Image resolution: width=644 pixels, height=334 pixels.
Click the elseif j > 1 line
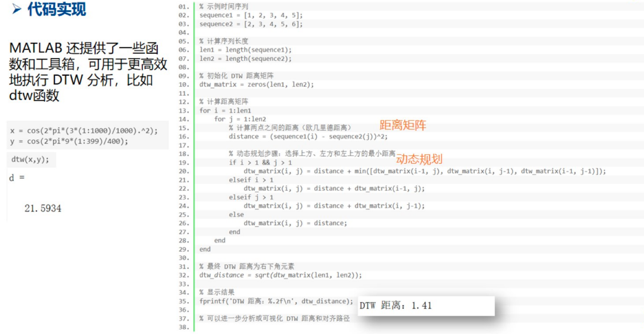coord(251,197)
